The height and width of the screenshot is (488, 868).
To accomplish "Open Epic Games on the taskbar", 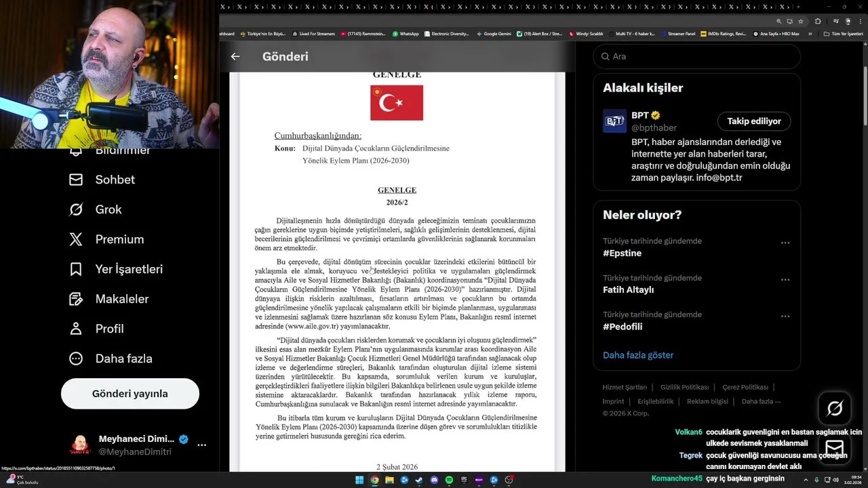I will [464, 480].
